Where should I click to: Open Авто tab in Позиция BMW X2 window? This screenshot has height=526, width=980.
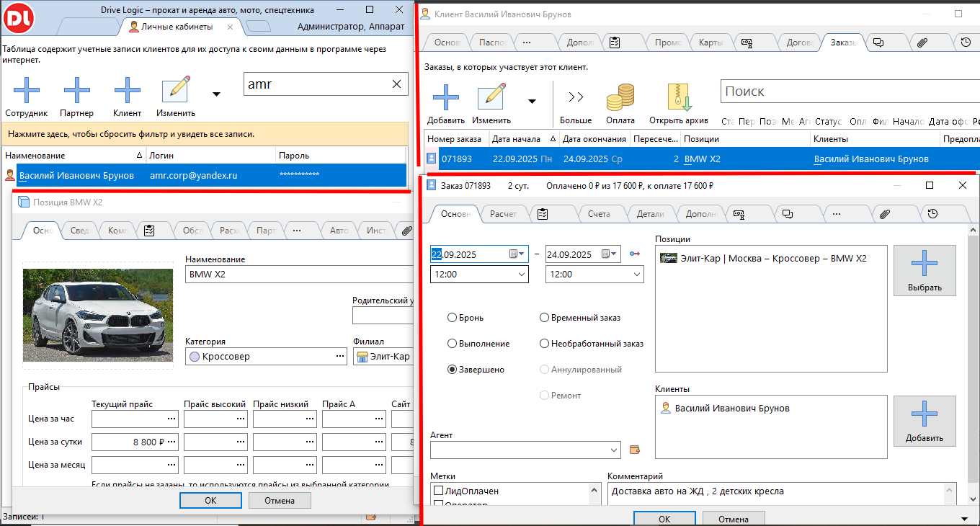coord(339,231)
